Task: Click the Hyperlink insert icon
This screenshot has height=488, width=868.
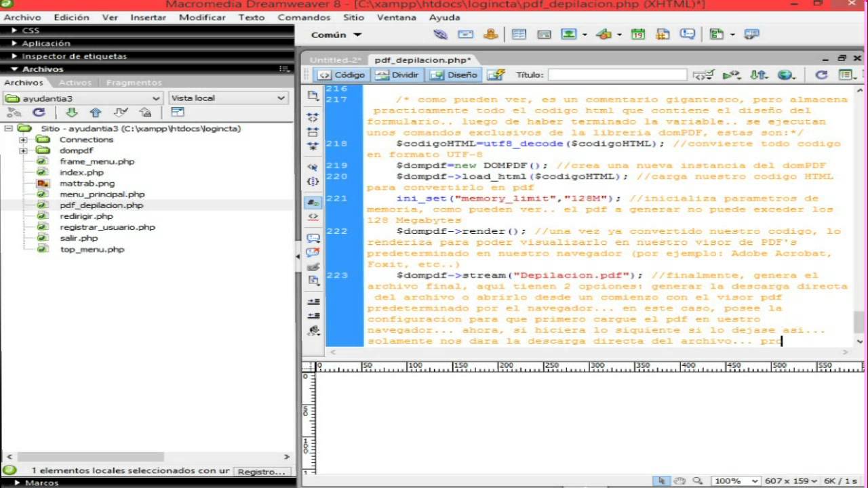Action: (x=440, y=35)
